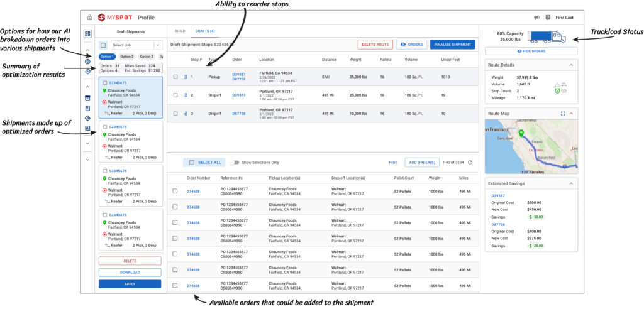Click the red Walmart target in the selected card
Screen dimensions: 644x309
click(104, 102)
